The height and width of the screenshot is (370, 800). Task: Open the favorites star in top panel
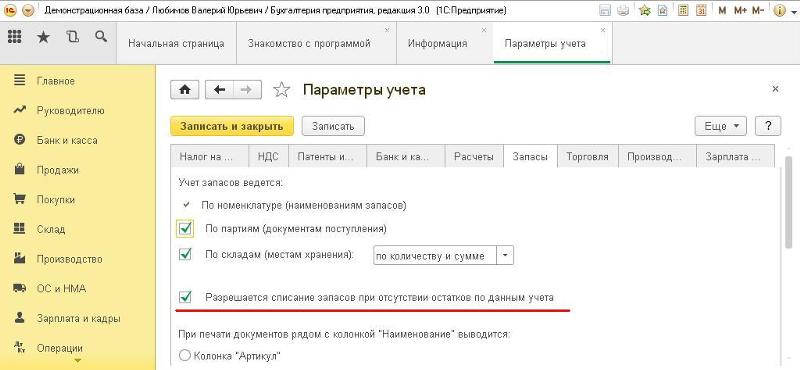point(43,37)
